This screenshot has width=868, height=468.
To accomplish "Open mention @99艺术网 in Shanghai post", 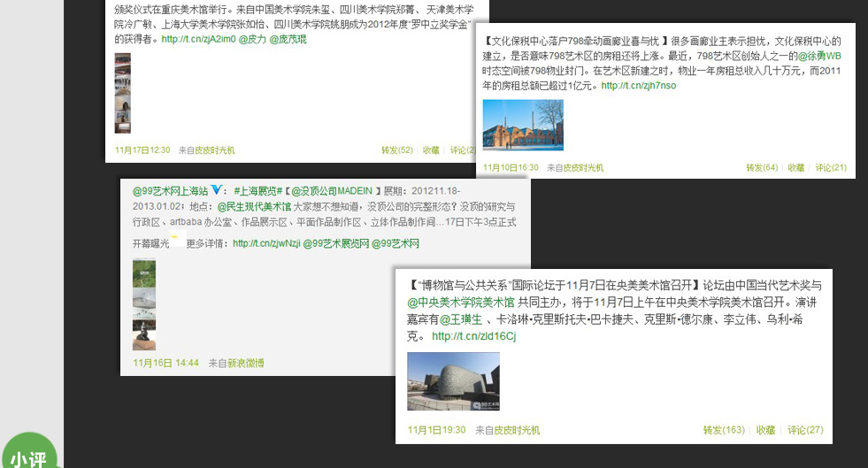I will [x=396, y=243].
